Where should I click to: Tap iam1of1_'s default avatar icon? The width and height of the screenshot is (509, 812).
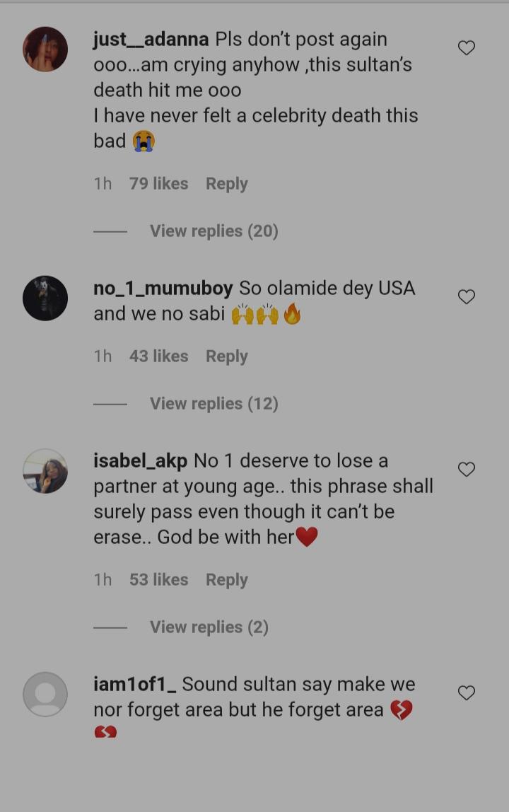[45, 694]
